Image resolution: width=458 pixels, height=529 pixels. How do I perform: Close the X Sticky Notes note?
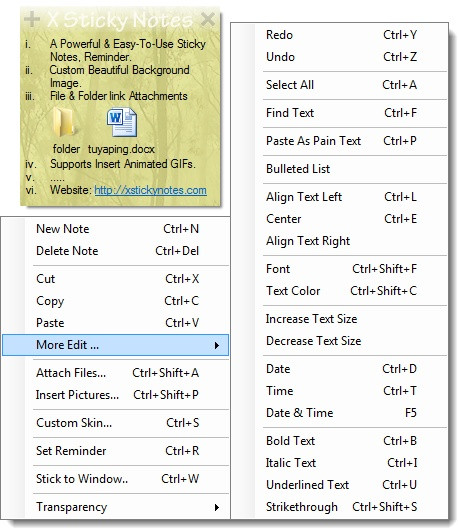coord(208,19)
